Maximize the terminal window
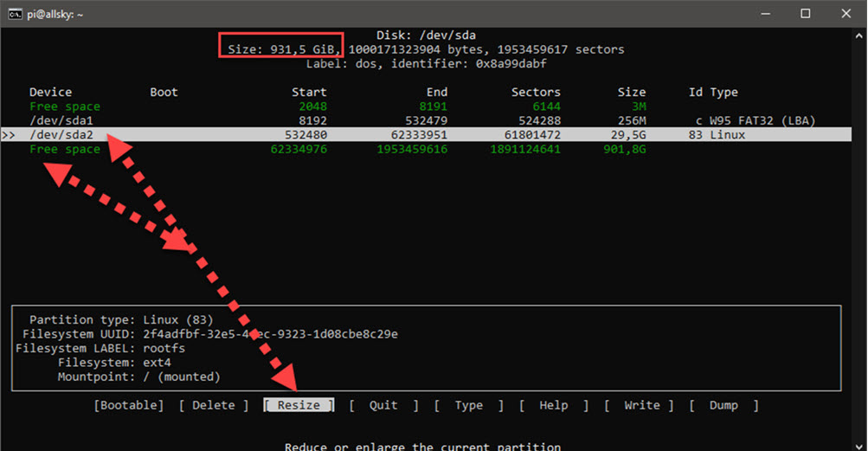Image resolution: width=868 pixels, height=451 pixels. pos(805,13)
